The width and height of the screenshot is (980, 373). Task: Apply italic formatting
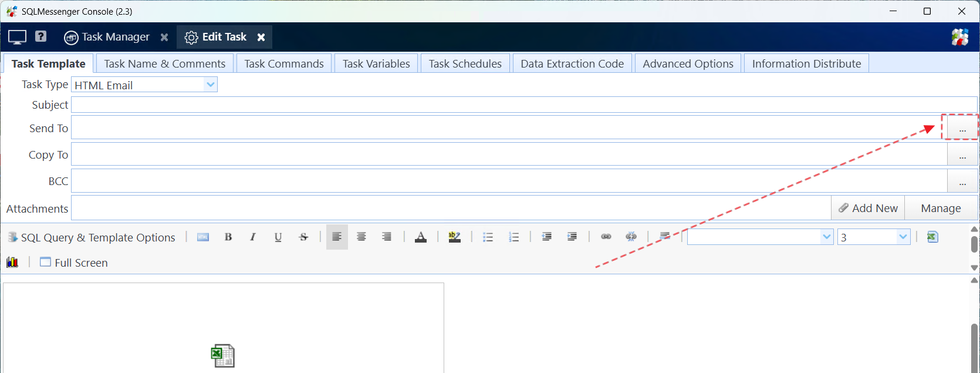pos(253,237)
